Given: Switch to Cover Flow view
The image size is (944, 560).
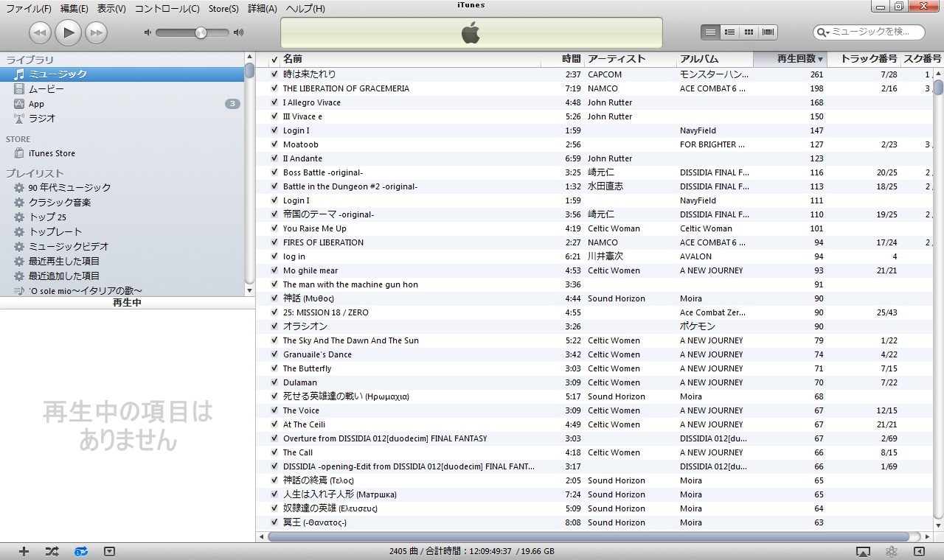Looking at the screenshot, I should (x=768, y=32).
